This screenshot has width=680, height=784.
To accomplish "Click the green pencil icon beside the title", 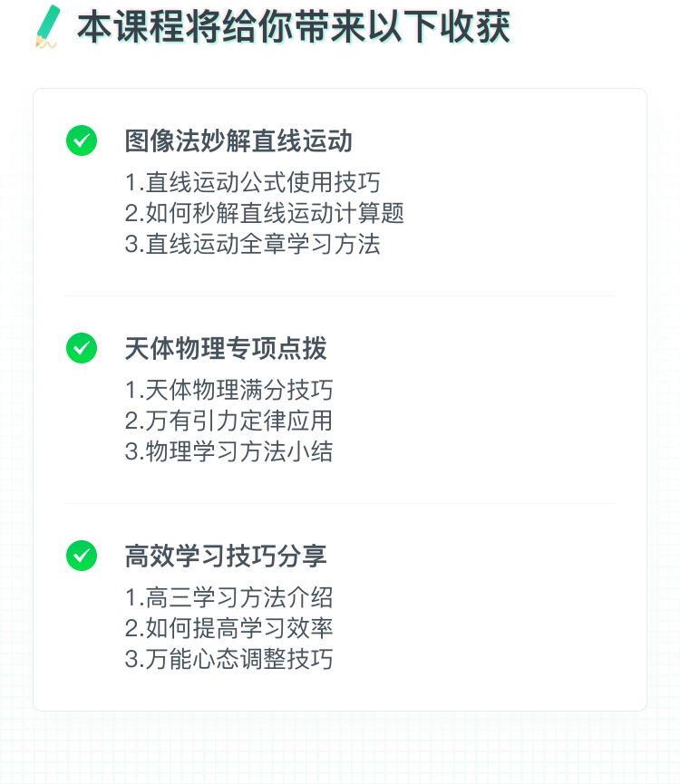I will 47,27.
